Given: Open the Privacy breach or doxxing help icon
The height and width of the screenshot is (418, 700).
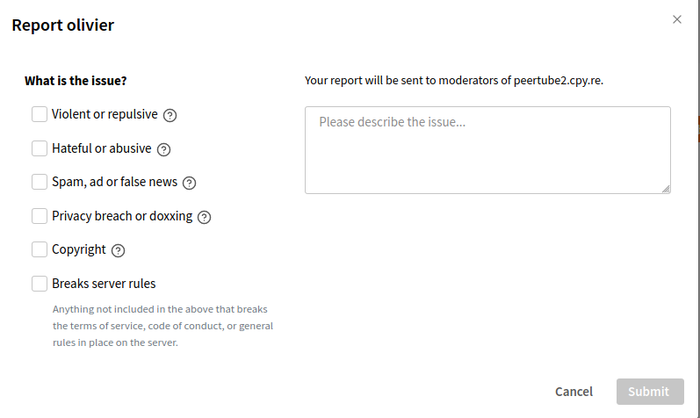Looking at the screenshot, I should 204,217.
